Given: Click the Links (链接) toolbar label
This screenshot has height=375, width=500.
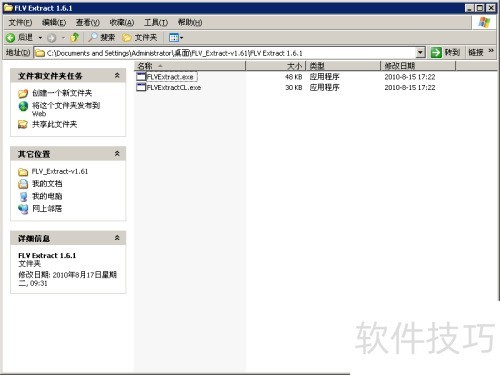Looking at the screenshot, I should (476, 52).
